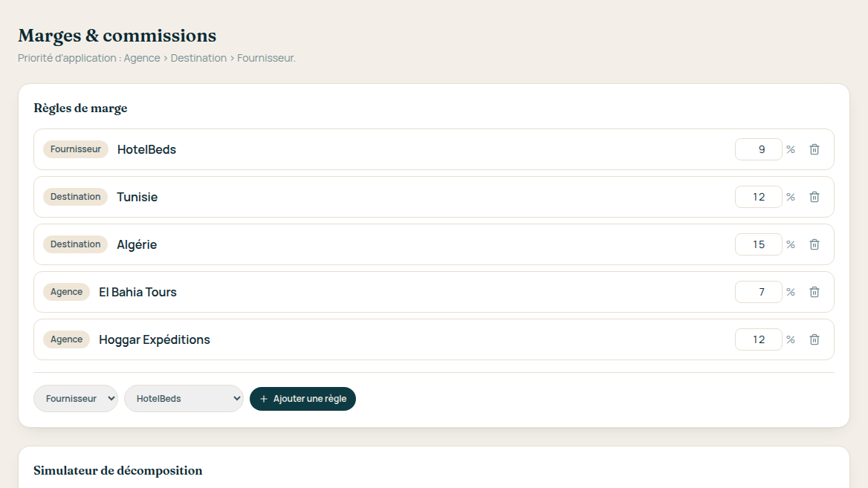This screenshot has height=488, width=868.
Task: Select the El Bahia Tours rule name
Action: [137, 292]
